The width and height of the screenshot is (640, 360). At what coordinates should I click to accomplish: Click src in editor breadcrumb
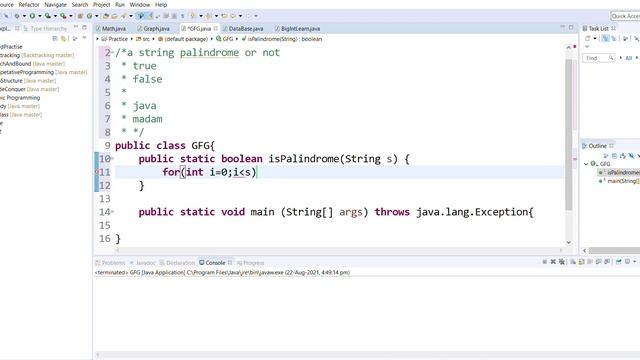click(143, 39)
